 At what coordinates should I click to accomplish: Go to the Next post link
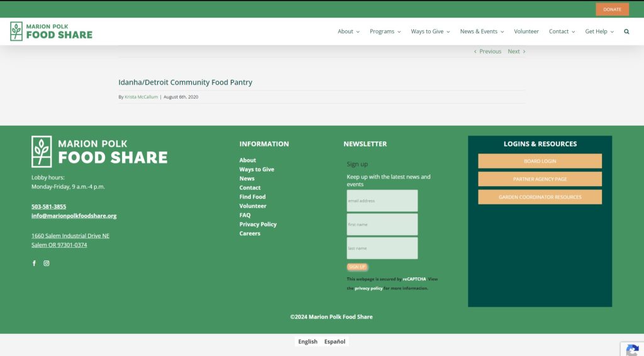[x=516, y=52]
